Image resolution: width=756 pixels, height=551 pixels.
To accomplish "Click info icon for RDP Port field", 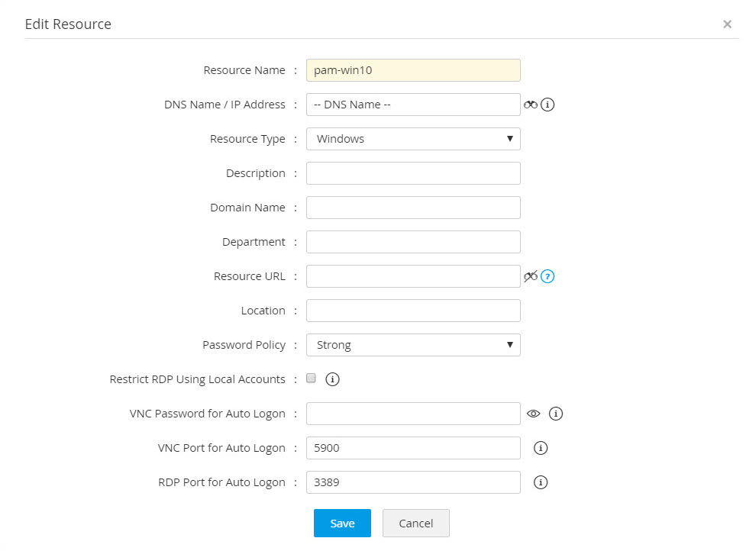I will click(x=541, y=482).
